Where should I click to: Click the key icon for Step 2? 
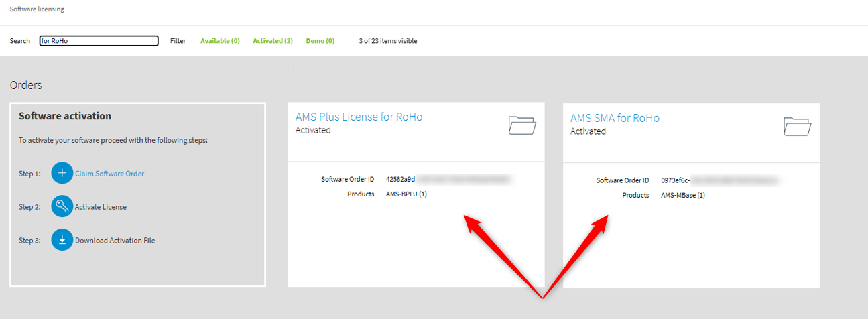click(62, 206)
